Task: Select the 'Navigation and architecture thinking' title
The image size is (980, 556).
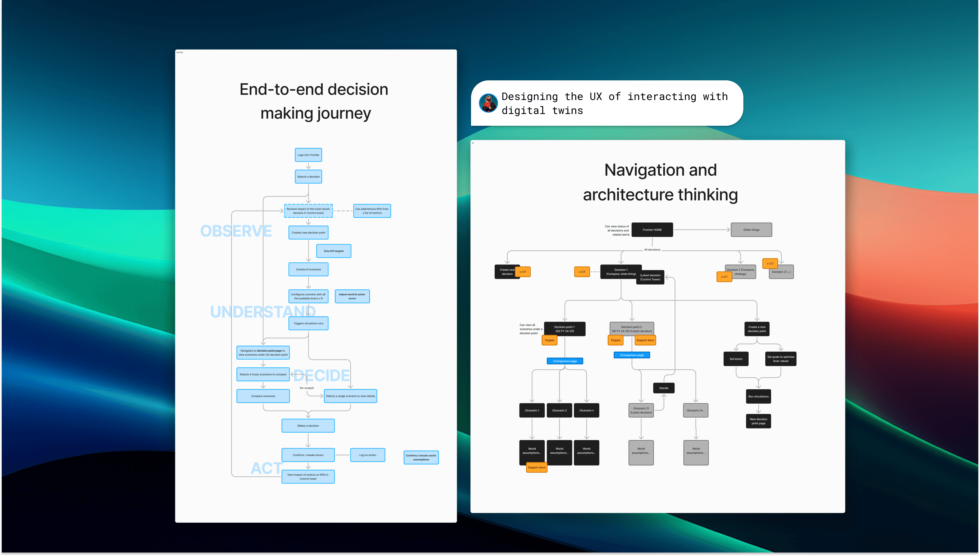Action: [660, 182]
